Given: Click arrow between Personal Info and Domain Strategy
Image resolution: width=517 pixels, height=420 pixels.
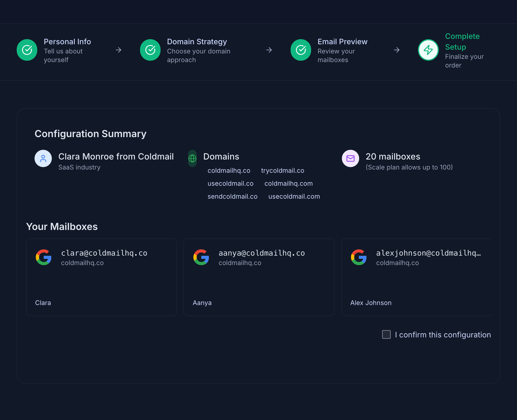Looking at the screenshot, I should point(118,50).
